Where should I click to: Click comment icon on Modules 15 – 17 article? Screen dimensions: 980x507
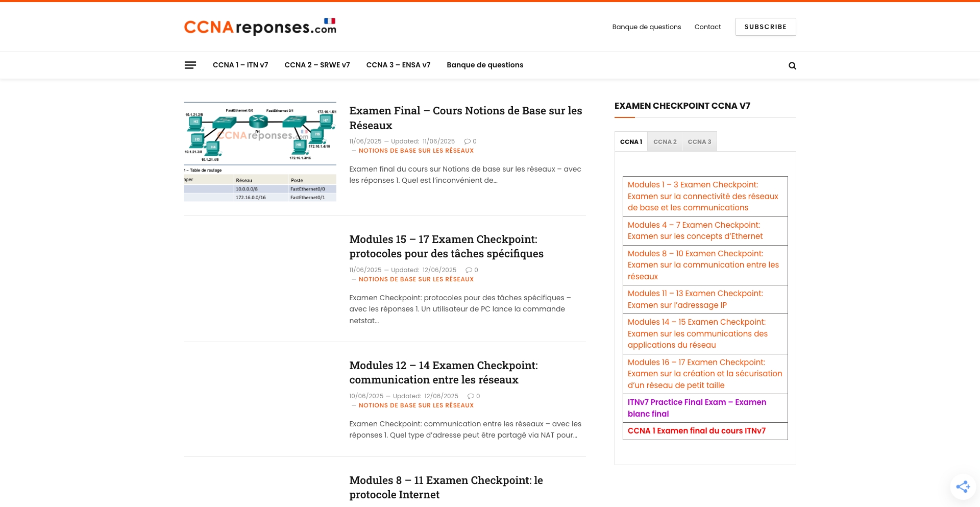click(469, 270)
